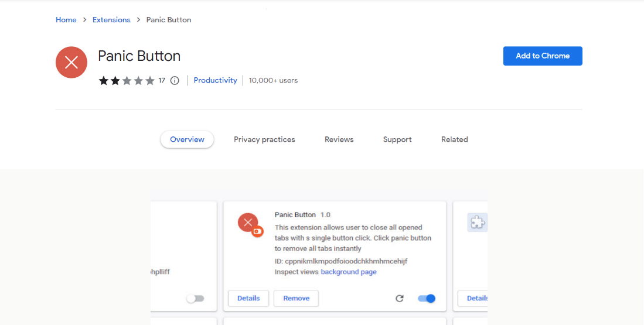Click Add to Chrome button
The width and height of the screenshot is (644, 325).
(x=543, y=56)
